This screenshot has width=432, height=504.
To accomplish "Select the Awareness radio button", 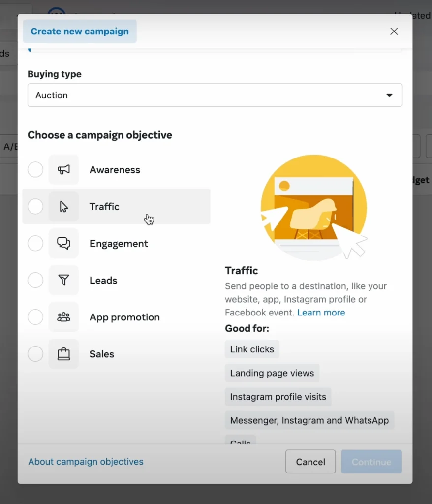I will [35, 170].
